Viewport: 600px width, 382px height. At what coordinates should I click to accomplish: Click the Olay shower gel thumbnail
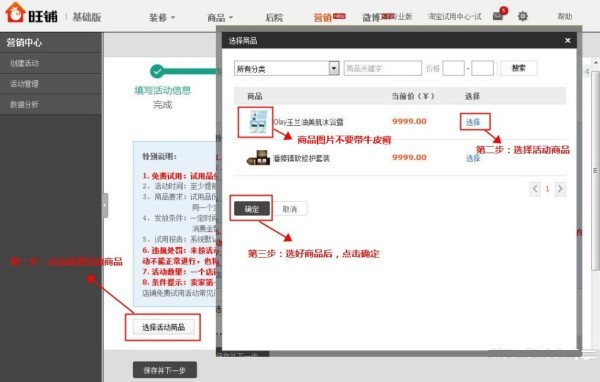click(258, 122)
